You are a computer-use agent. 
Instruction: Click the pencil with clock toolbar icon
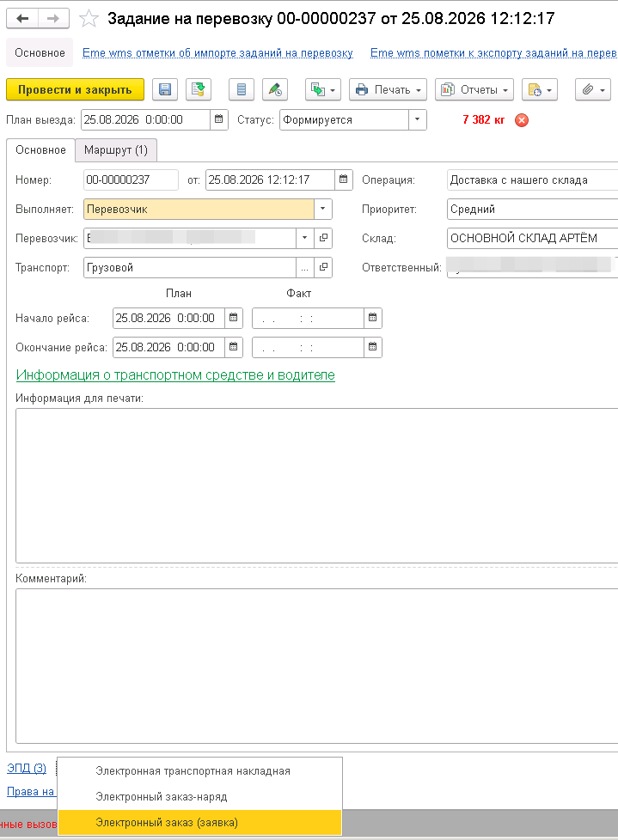[275, 89]
